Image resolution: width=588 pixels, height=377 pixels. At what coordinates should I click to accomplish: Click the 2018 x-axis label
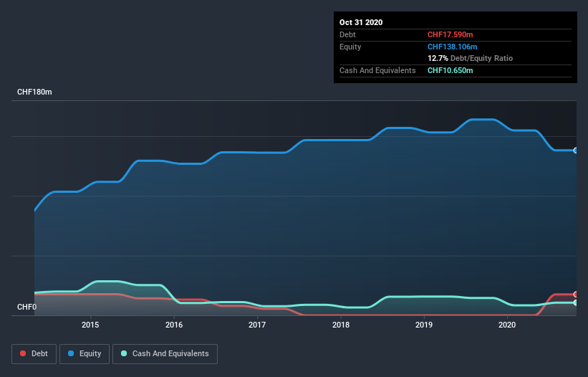(x=341, y=325)
